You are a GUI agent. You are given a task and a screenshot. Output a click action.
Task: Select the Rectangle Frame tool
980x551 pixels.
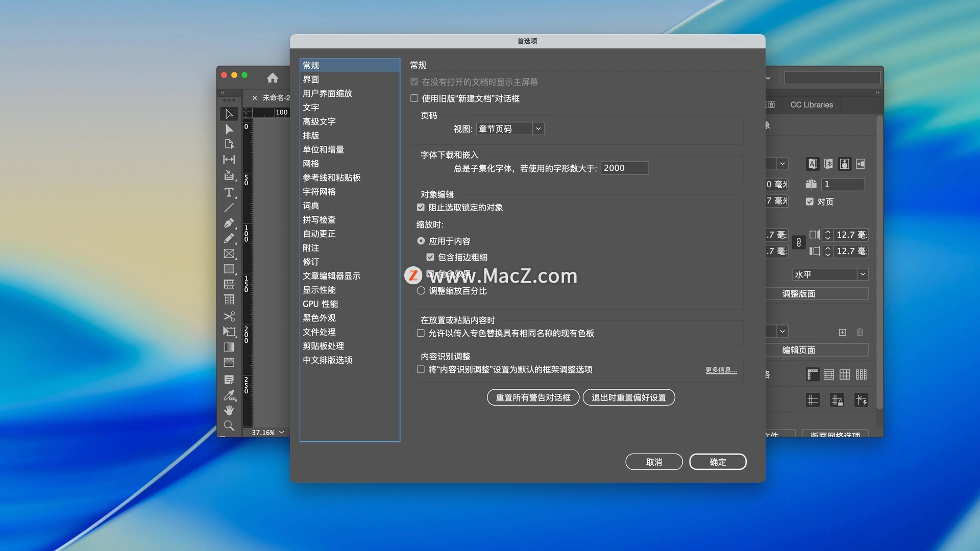(x=229, y=254)
